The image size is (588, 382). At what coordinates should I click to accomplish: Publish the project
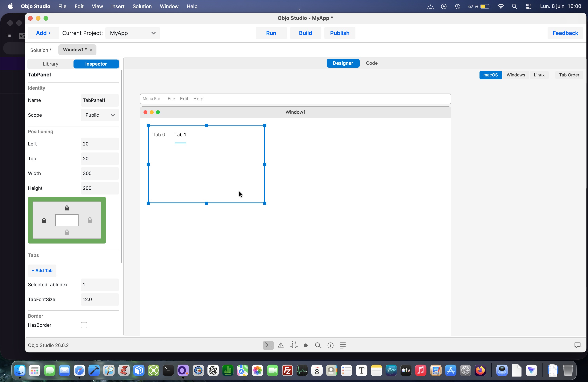pos(340,33)
